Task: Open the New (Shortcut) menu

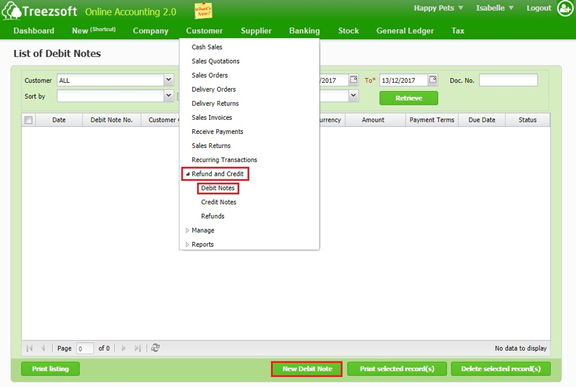Action: (x=94, y=30)
